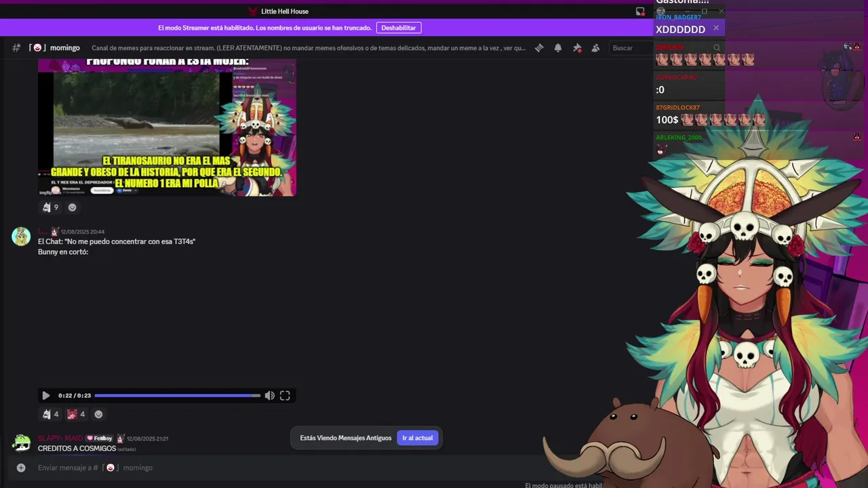Toggle the notification bell in channel header
Viewport: 868px width, 488px height.
(x=558, y=48)
